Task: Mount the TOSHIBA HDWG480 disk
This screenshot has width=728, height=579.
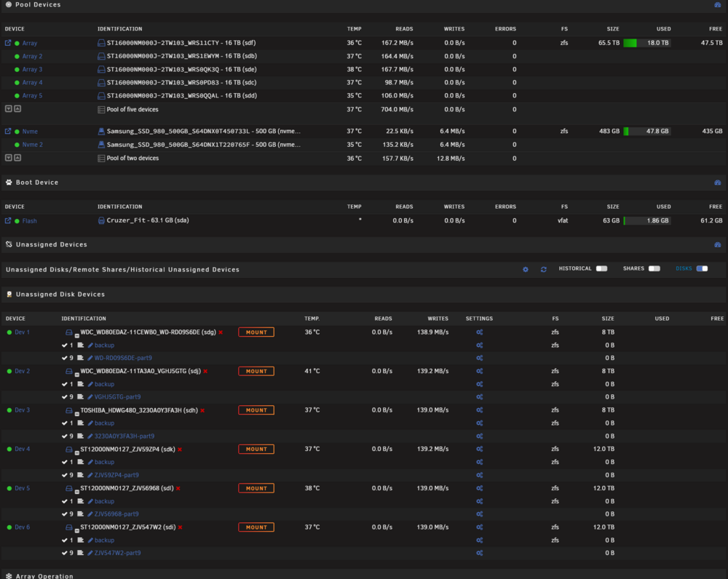Action: click(x=256, y=410)
